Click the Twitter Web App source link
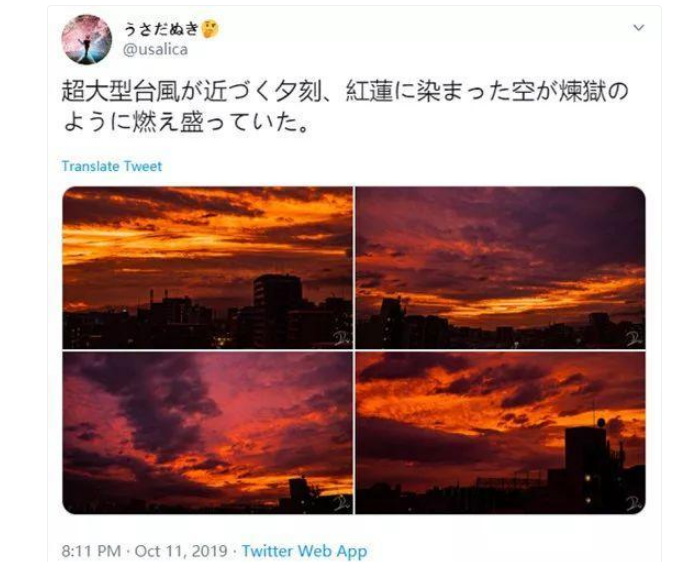The height and width of the screenshot is (562, 689). pos(305,551)
